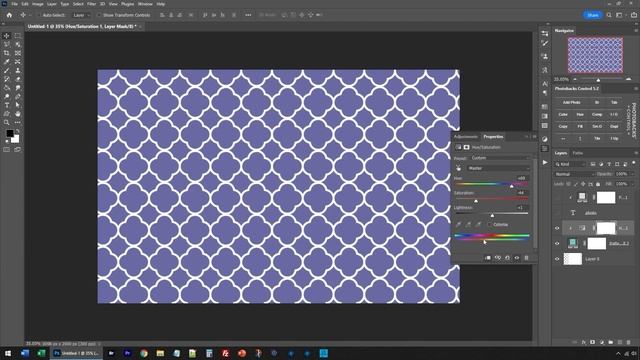This screenshot has height=360, width=640.
Task: Enable the Colorize checkbox
Action: point(490,224)
